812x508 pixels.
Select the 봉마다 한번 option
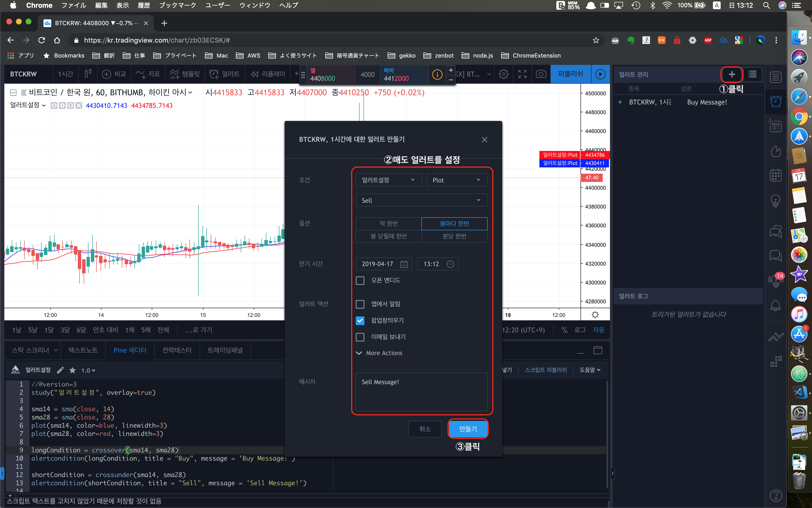pos(454,224)
